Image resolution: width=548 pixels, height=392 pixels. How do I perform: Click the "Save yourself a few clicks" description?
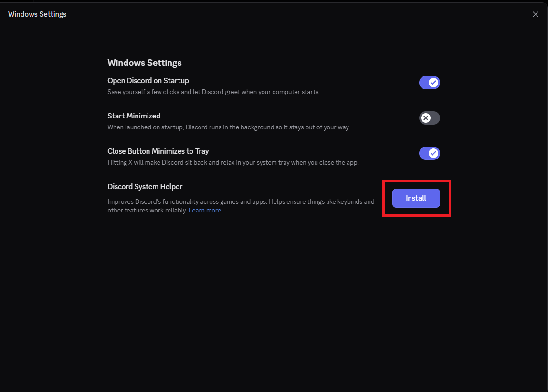pyautogui.click(x=213, y=92)
